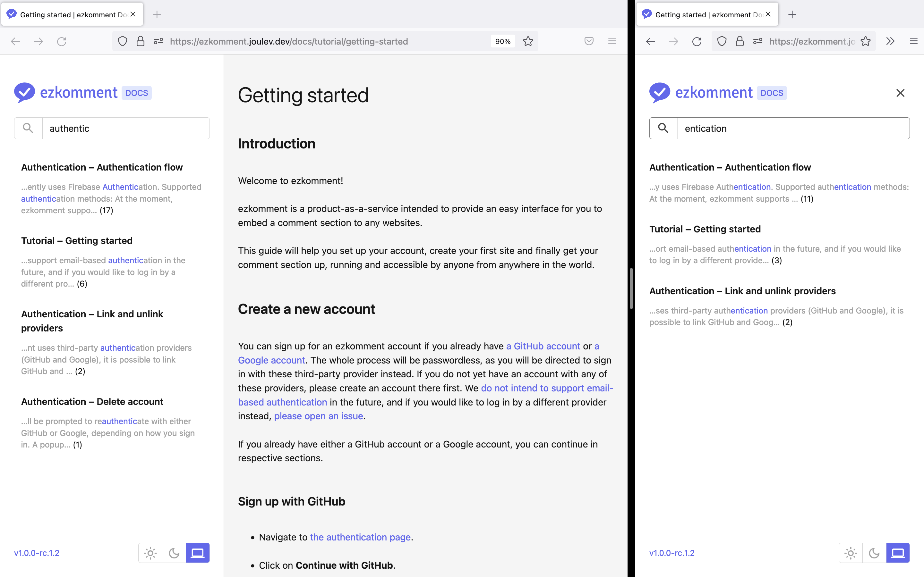The image size is (924, 577).
Task: Expand the toolbar overflow chevron in the right window
Action: coord(890,41)
